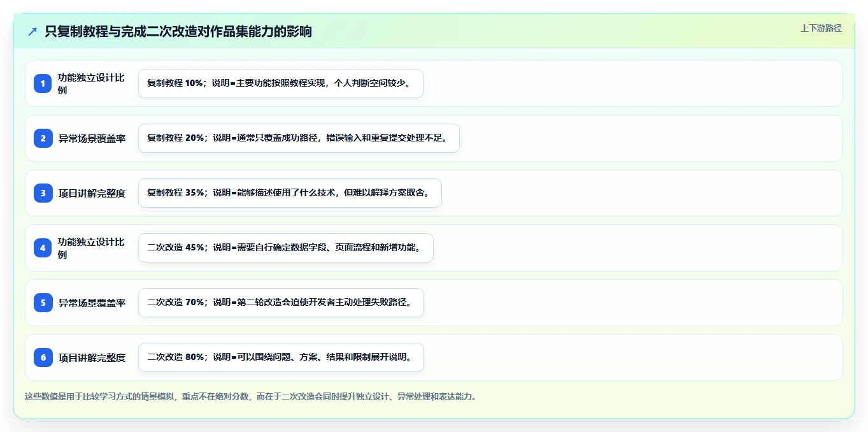Click the 复制教程 20% description box
Screen dimensions: 868x432
tap(299, 138)
